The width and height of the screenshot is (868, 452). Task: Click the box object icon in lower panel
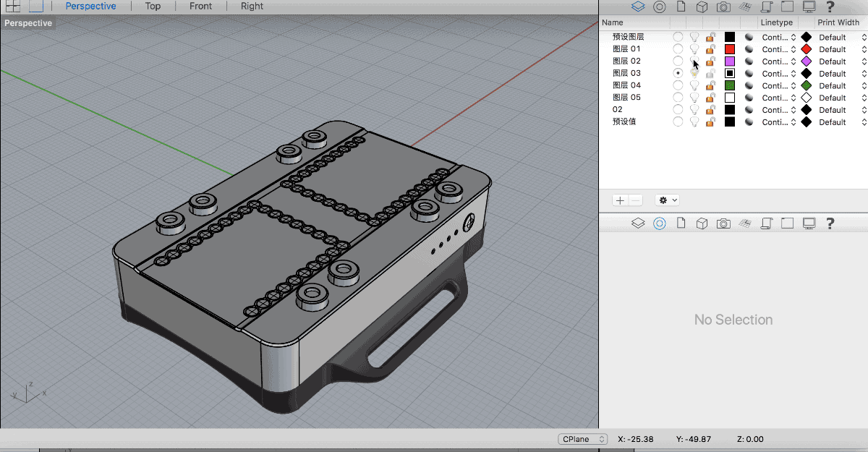701,224
